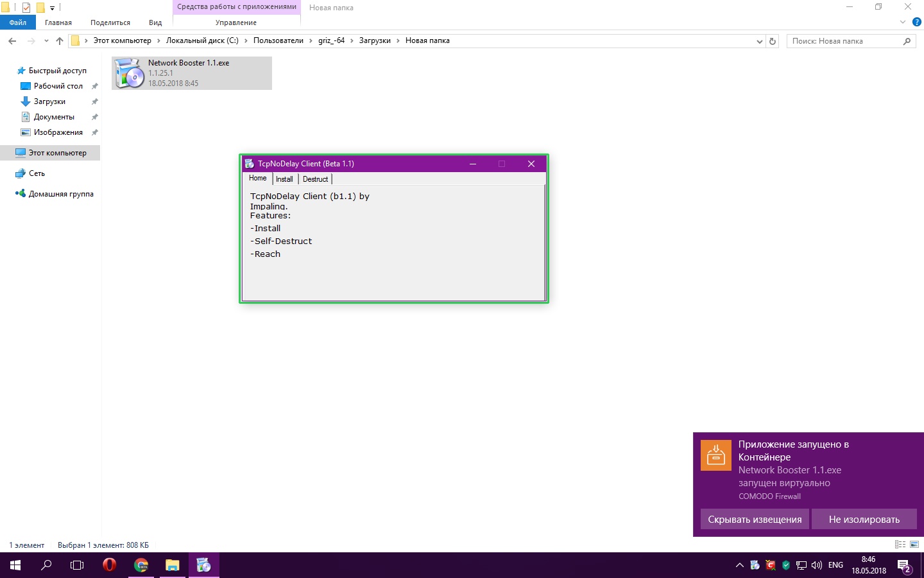Click the Network Booster tray icon

click(755, 565)
